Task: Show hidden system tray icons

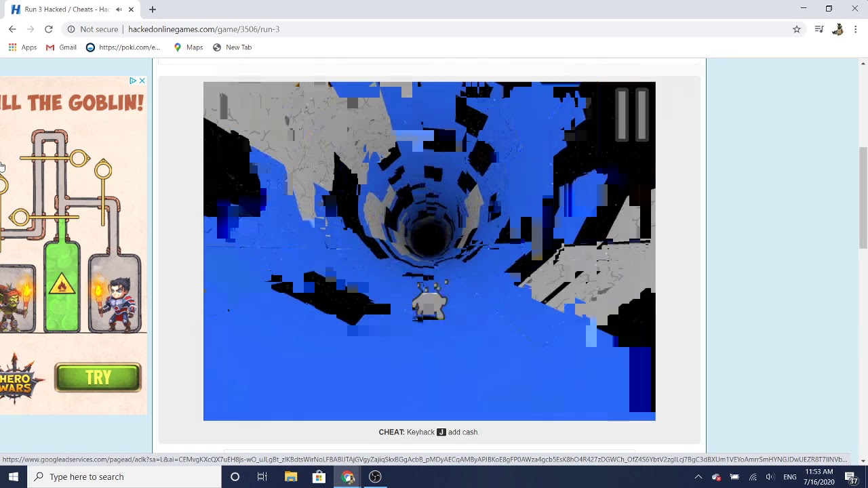Action: tap(698, 476)
